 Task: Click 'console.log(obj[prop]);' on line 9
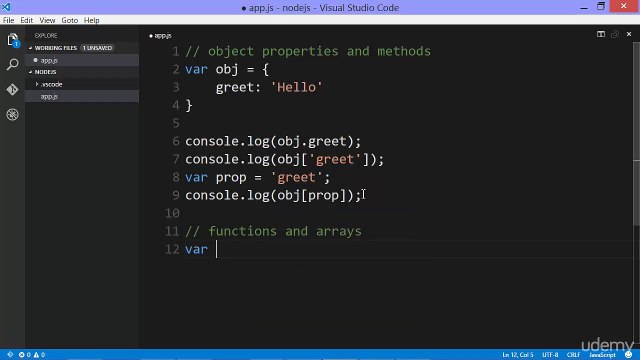pyautogui.click(x=273, y=195)
